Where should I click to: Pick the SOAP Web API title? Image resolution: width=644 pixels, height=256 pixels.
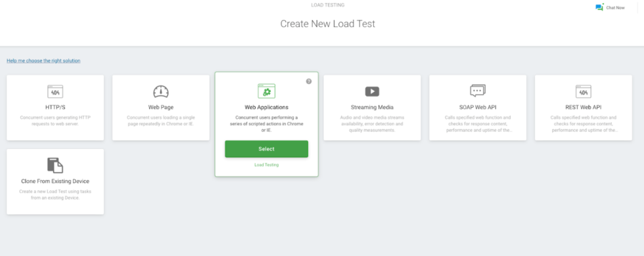(478, 108)
